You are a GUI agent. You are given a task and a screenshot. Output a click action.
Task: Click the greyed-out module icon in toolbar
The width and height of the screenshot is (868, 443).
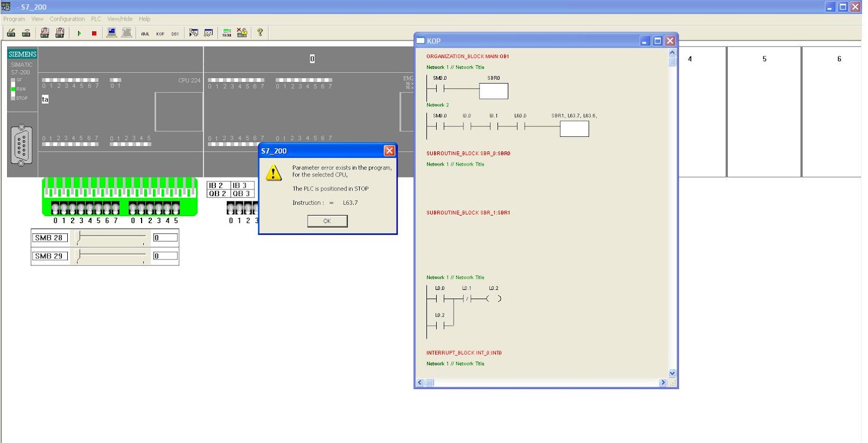tap(127, 33)
